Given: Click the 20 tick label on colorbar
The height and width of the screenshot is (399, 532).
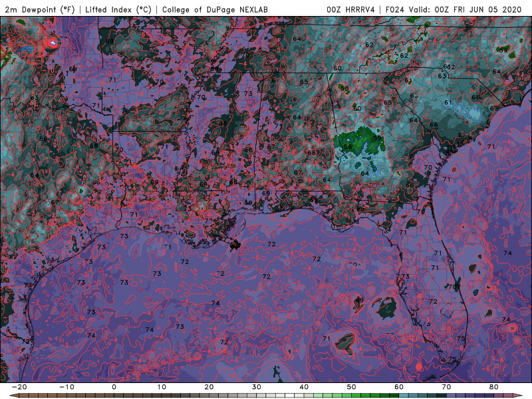Looking at the screenshot, I should click(209, 387).
